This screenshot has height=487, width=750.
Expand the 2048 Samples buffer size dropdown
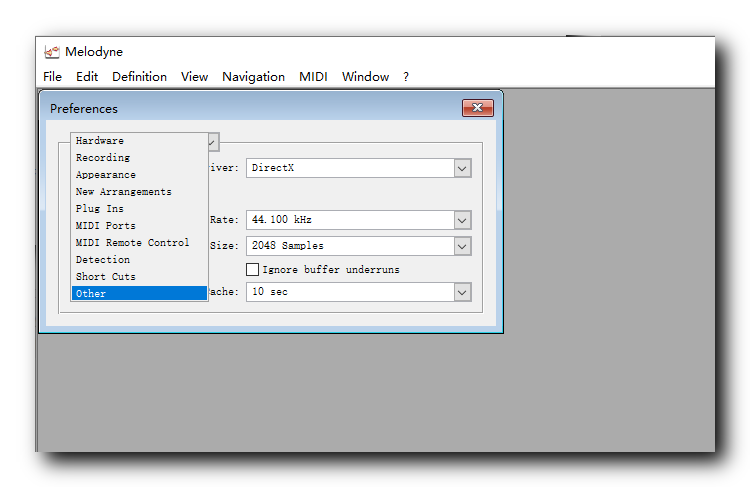(x=462, y=246)
